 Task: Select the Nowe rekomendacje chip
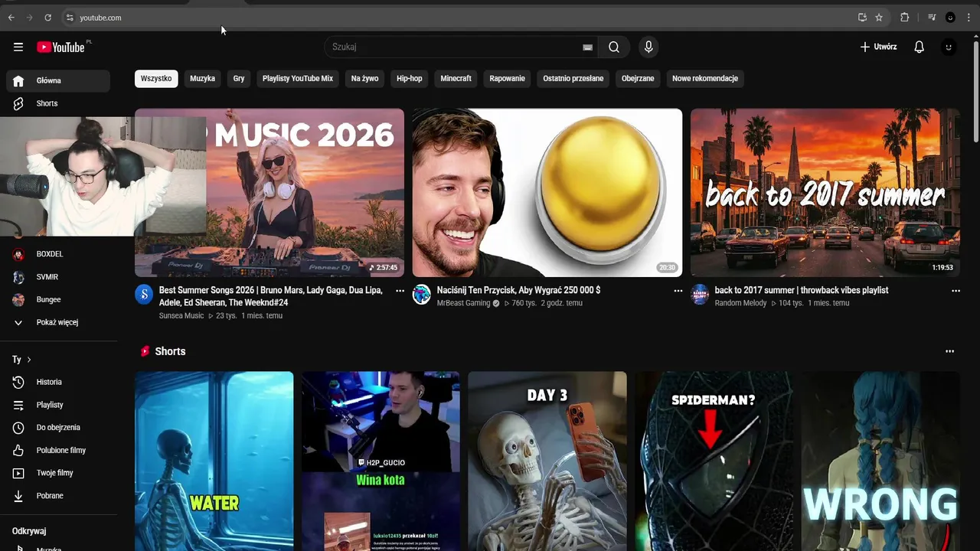coord(705,78)
